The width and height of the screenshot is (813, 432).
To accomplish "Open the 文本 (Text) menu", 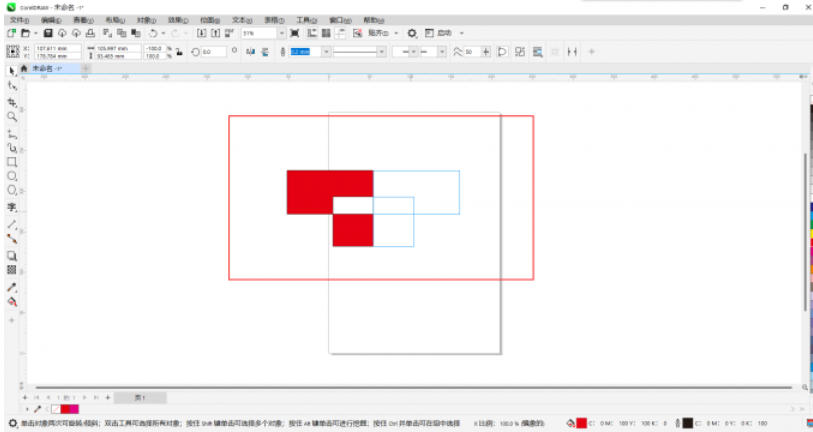I will pyautogui.click(x=242, y=20).
